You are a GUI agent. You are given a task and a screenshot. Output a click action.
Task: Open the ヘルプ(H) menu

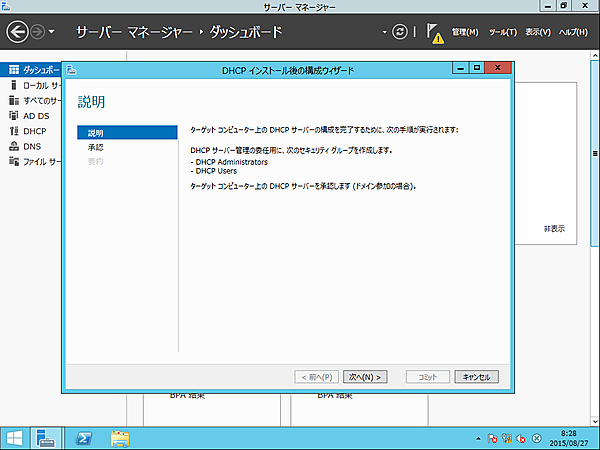573,32
